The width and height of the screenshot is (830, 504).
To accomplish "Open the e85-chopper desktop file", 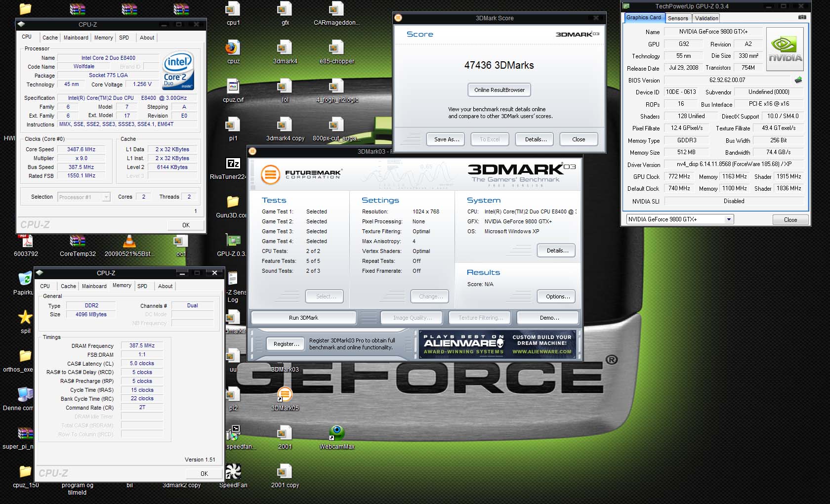I will click(336, 48).
